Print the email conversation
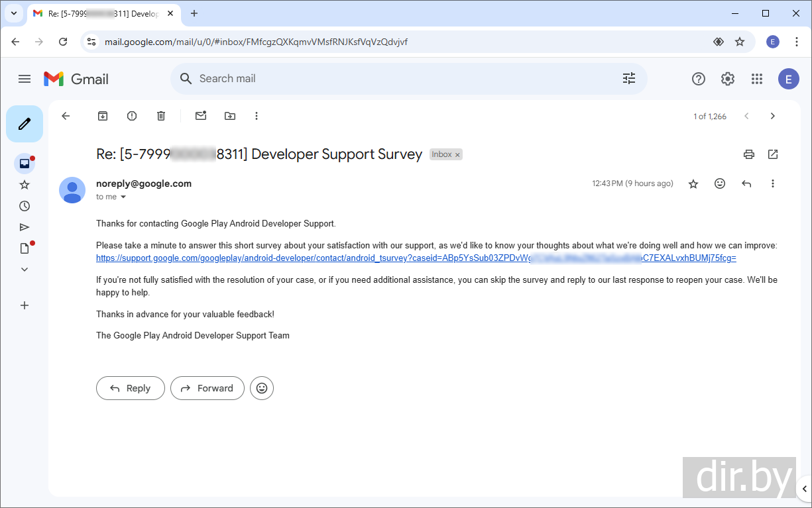Image resolution: width=812 pixels, height=508 pixels. point(749,154)
